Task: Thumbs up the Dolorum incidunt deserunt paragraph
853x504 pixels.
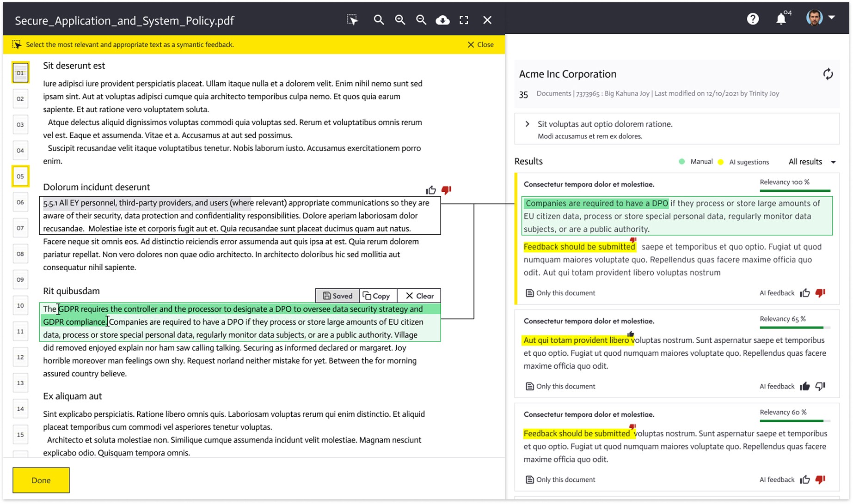Action: click(x=431, y=190)
